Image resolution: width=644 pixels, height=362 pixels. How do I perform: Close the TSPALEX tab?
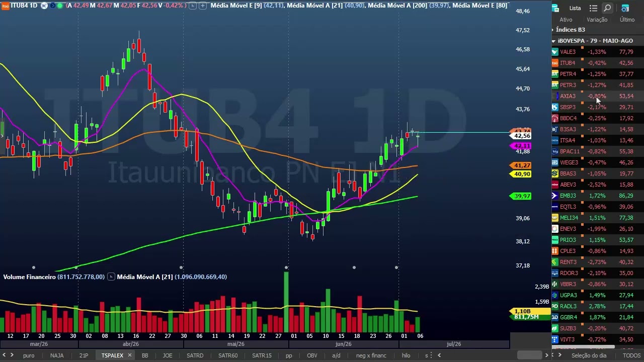129,355
